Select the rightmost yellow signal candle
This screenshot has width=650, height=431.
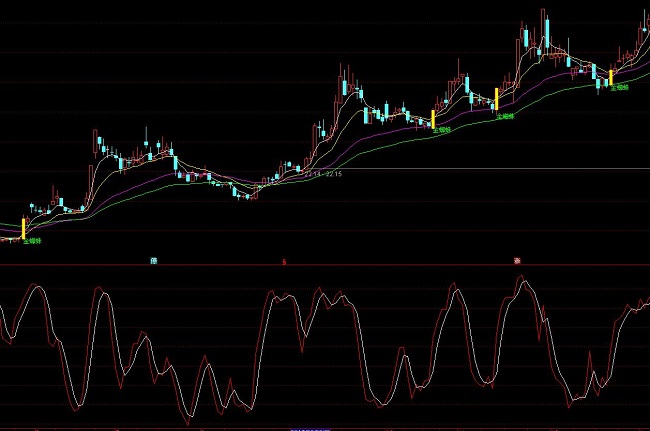tap(610, 76)
